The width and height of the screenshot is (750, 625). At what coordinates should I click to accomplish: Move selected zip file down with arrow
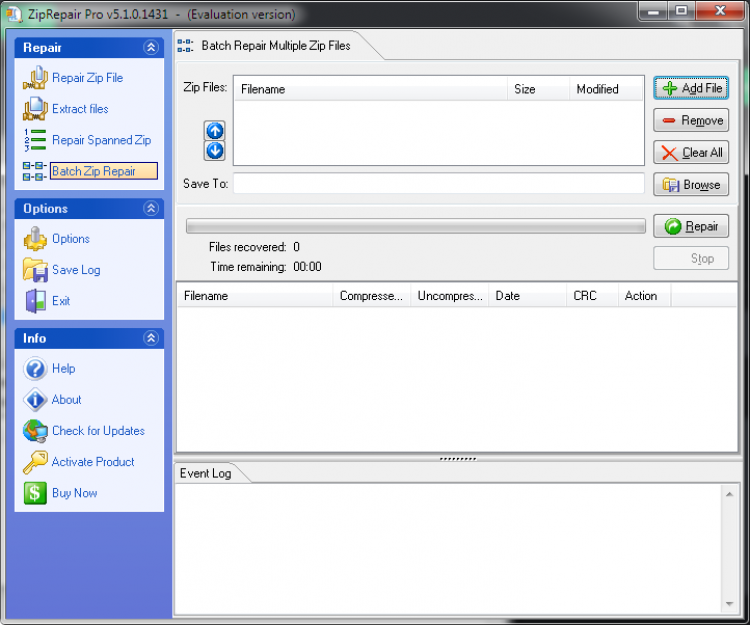click(215, 151)
